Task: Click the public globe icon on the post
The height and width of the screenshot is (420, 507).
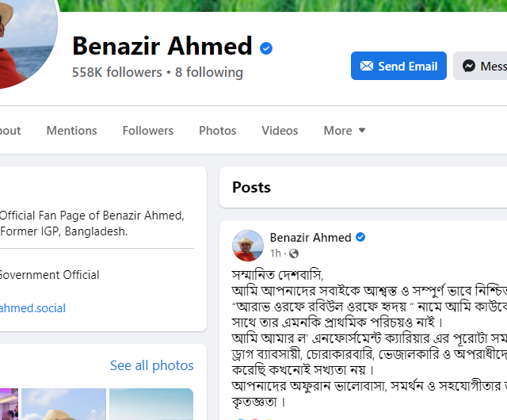Action: 294,254
